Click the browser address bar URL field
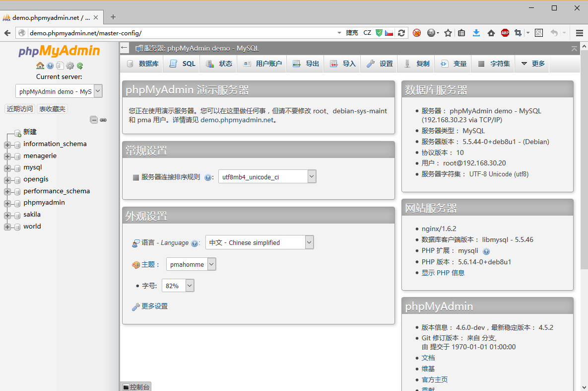 (184, 33)
